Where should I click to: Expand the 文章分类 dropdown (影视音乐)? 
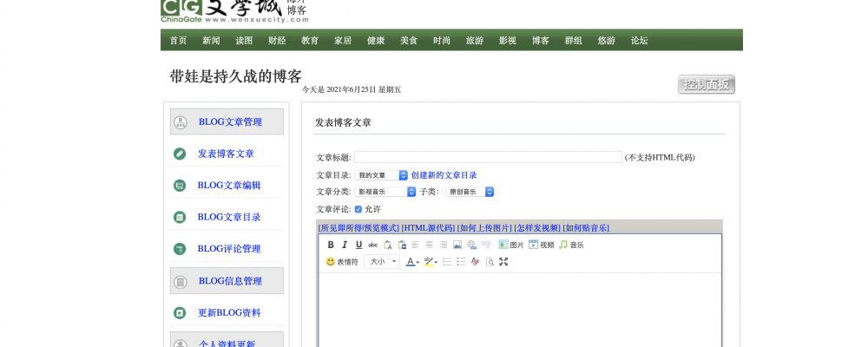pyautogui.click(x=386, y=192)
